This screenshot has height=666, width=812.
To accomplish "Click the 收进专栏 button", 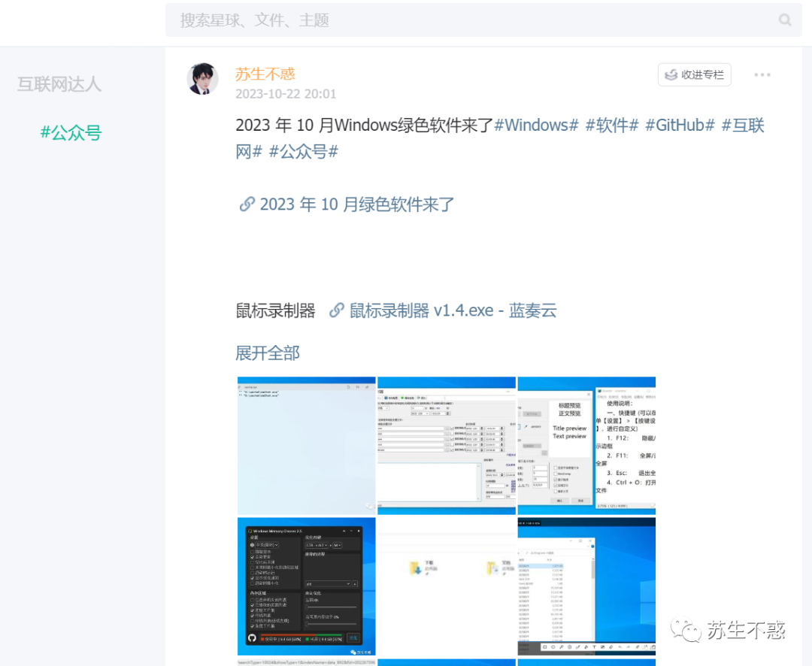I will click(x=695, y=74).
